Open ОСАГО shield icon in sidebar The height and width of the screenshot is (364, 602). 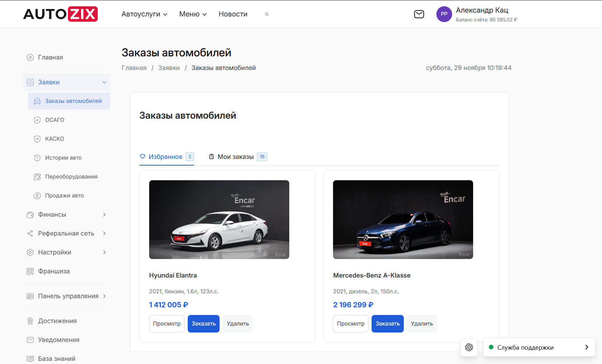[x=37, y=120]
